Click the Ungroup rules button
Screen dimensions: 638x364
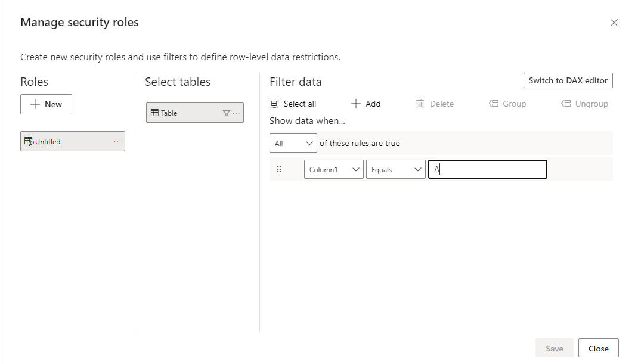pos(585,104)
